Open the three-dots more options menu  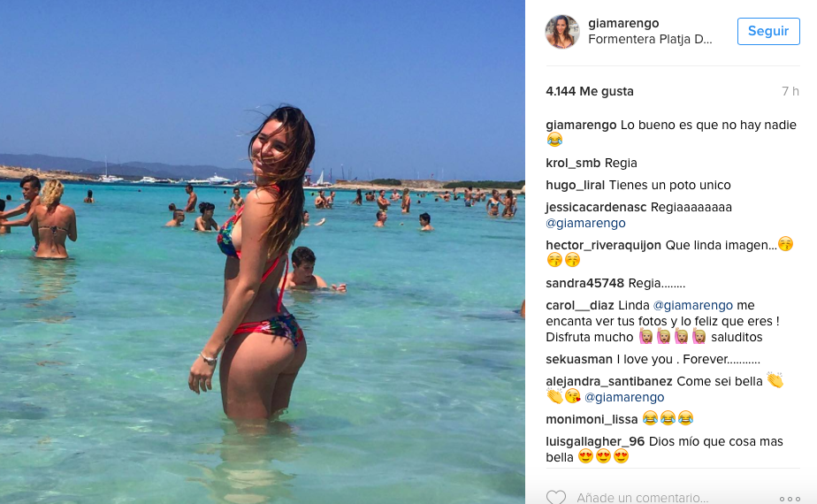tap(790, 499)
